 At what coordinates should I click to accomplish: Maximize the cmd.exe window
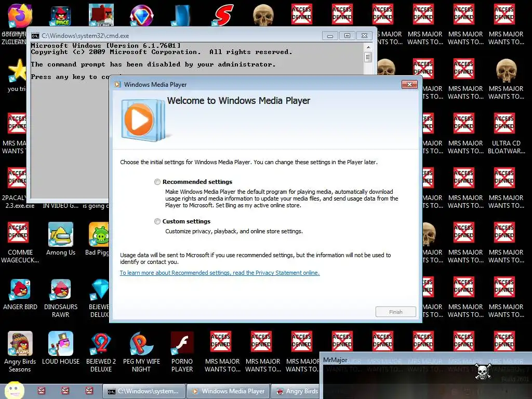tap(347, 36)
